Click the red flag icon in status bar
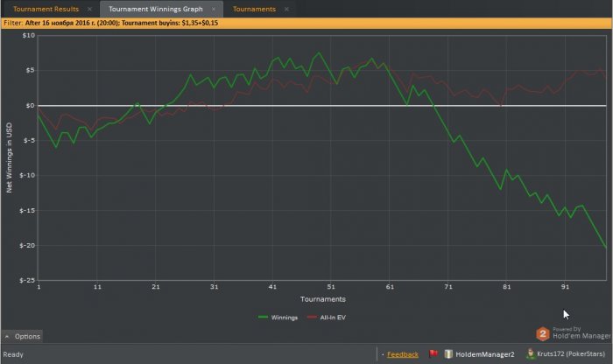Viewport: 613px width, 364px height. [433, 353]
